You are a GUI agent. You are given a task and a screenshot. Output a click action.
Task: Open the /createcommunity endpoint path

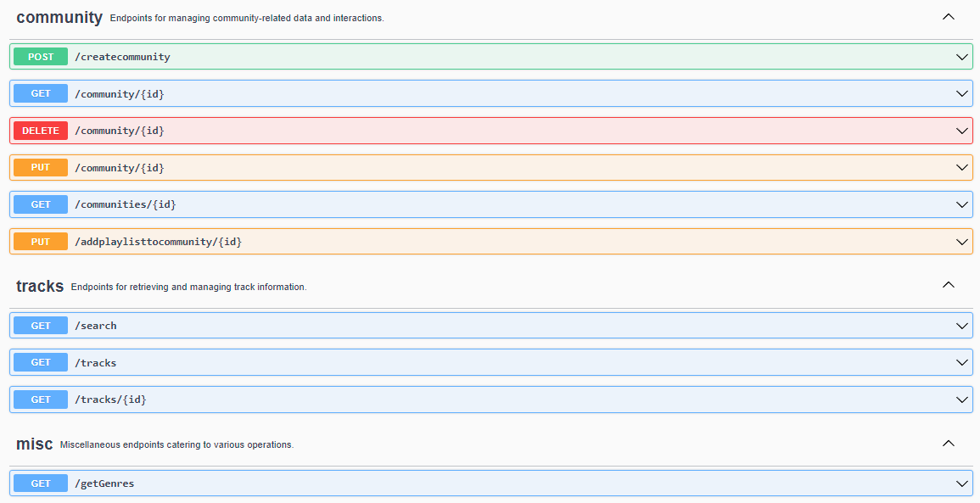[x=122, y=57]
